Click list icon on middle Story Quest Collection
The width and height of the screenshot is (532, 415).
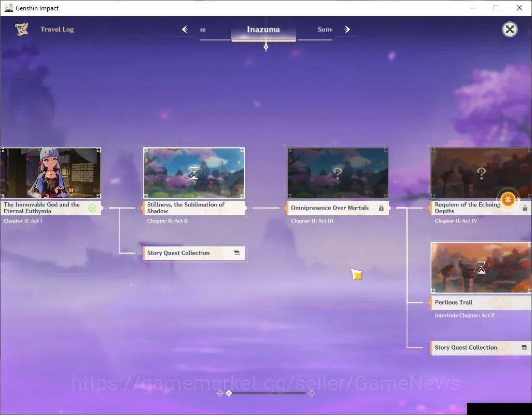coord(237,253)
